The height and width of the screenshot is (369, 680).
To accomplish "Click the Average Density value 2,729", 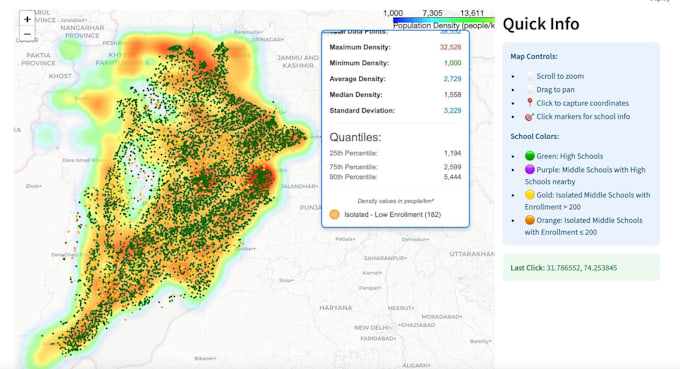I will [x=452, y=79].
